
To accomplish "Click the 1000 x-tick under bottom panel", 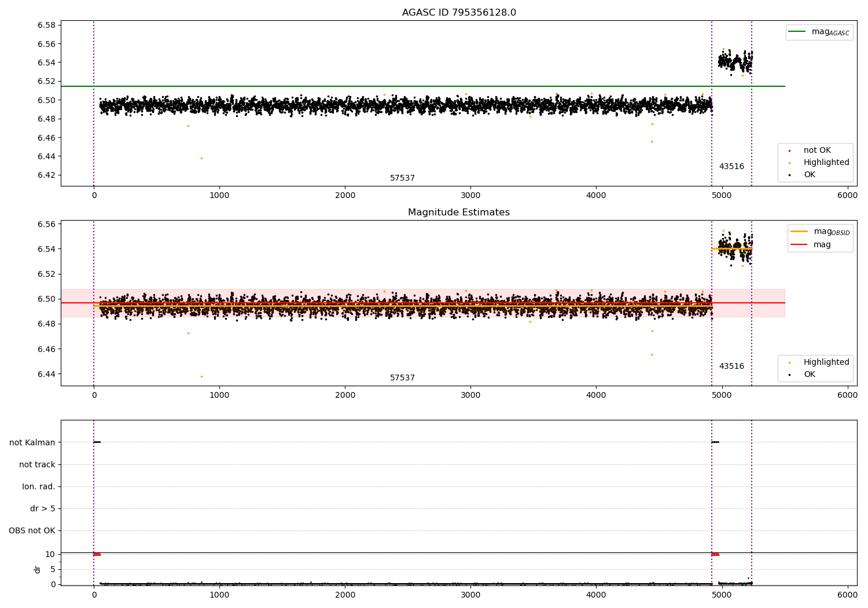I will pyautogui.click(x=219, y=595).
